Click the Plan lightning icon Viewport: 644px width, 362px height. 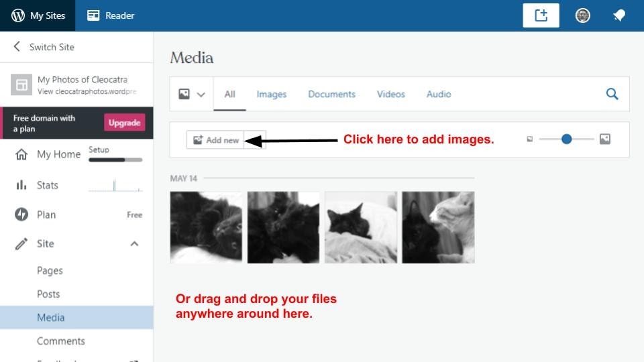21,215
